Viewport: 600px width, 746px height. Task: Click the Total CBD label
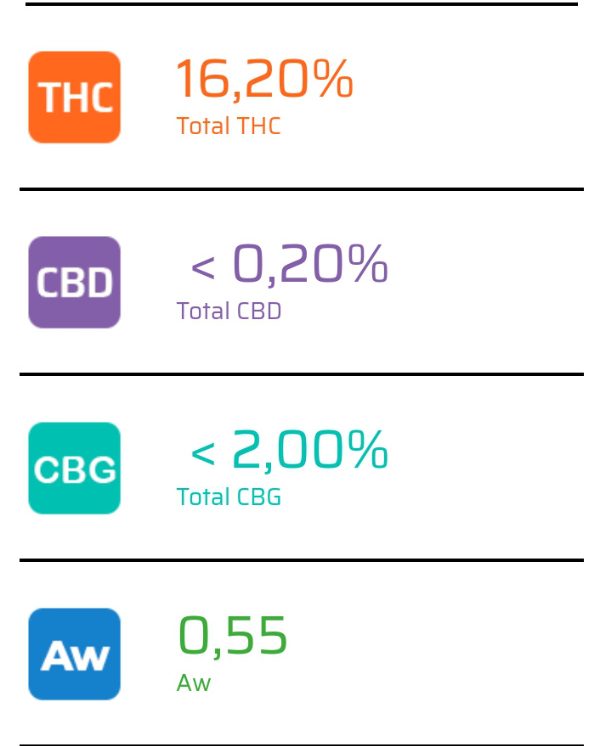(229, 311)
